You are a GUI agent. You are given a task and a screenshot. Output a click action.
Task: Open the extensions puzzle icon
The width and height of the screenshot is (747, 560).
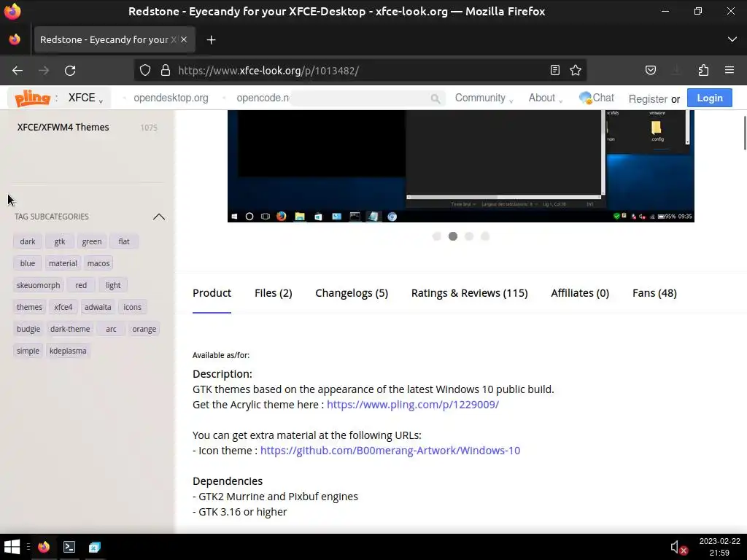coord(703,71)
